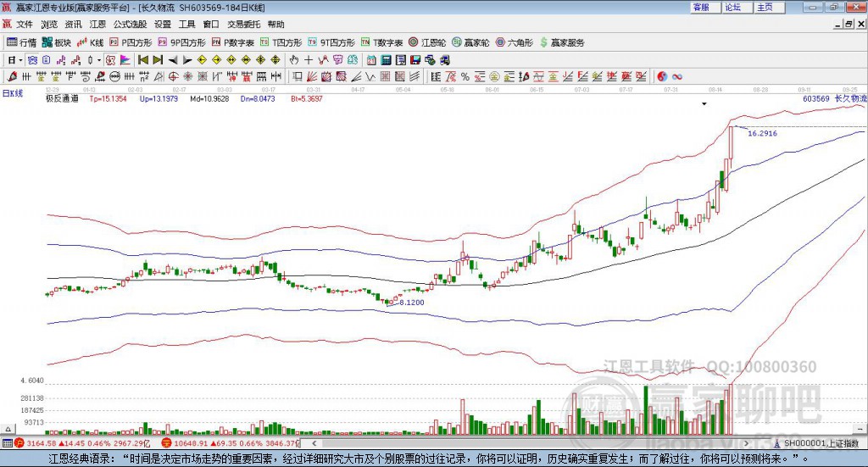868x467 pixels.
Task: Open the 浏览 menu
Action: (x=48, y=25)
